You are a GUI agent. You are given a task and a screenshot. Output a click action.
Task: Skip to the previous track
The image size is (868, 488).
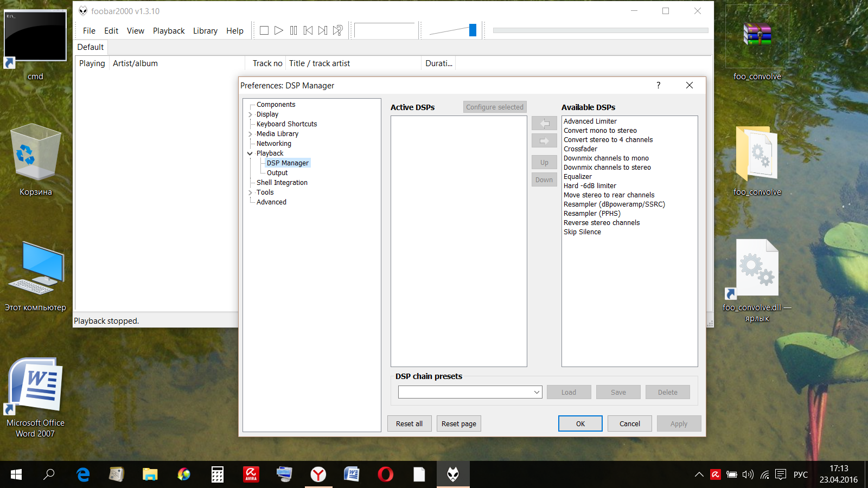(308, 30)
